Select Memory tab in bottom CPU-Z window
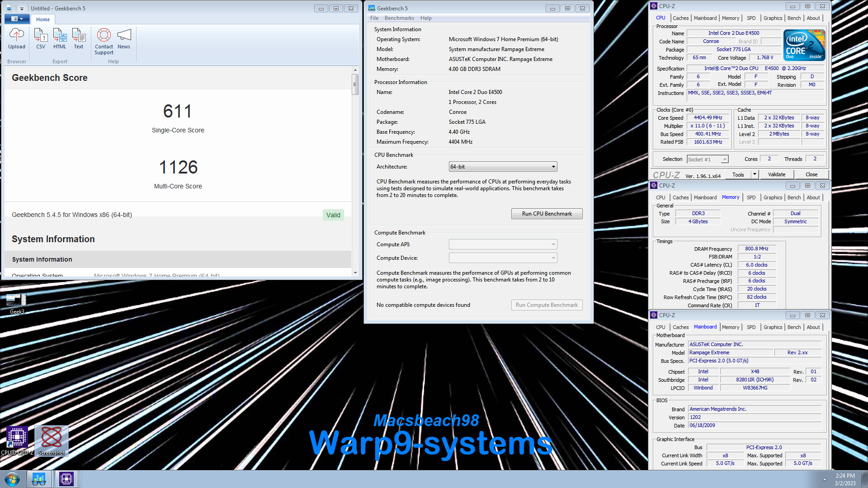 click(731, 327)
